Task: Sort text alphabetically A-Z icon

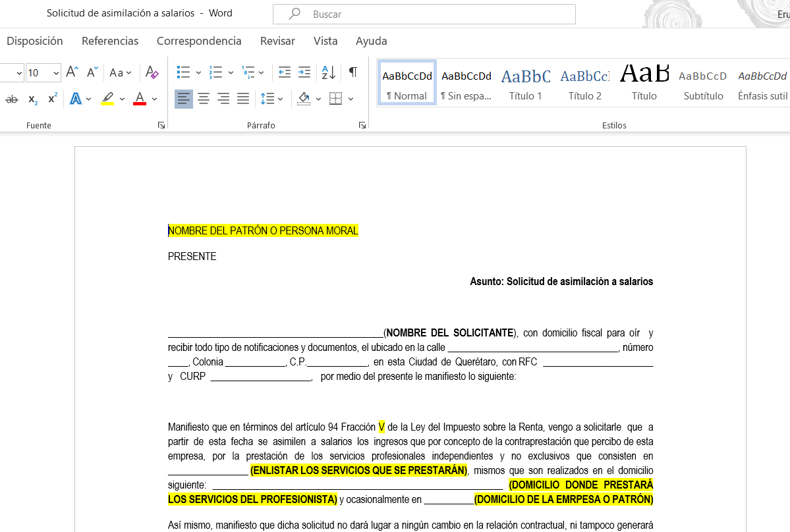Action: 329,72
